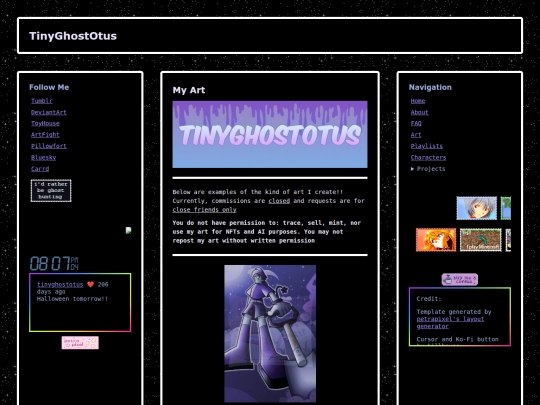Open the purple character with hammer artwork
Screen dimensions: 540x405
(270, 334)
